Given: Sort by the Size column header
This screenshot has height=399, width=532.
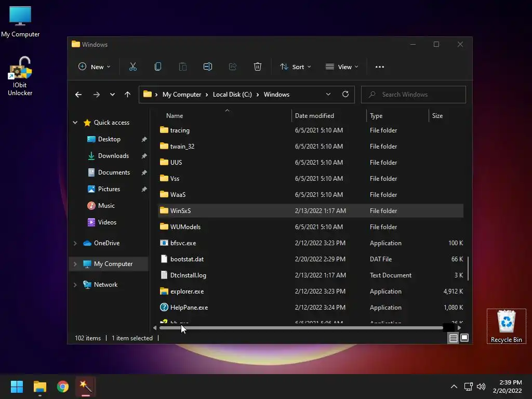Looking at the screenshot, I should (447, 116).
